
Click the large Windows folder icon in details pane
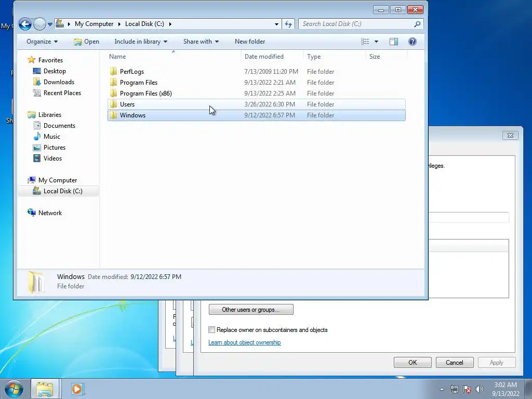(x=36, y=282)
